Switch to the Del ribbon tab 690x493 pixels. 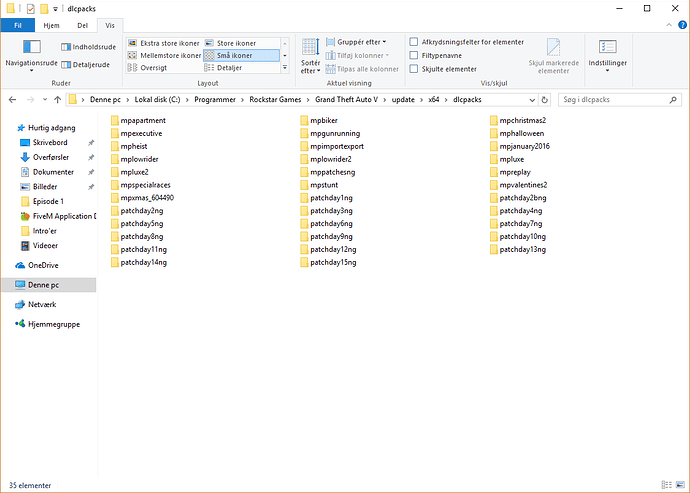83,25
